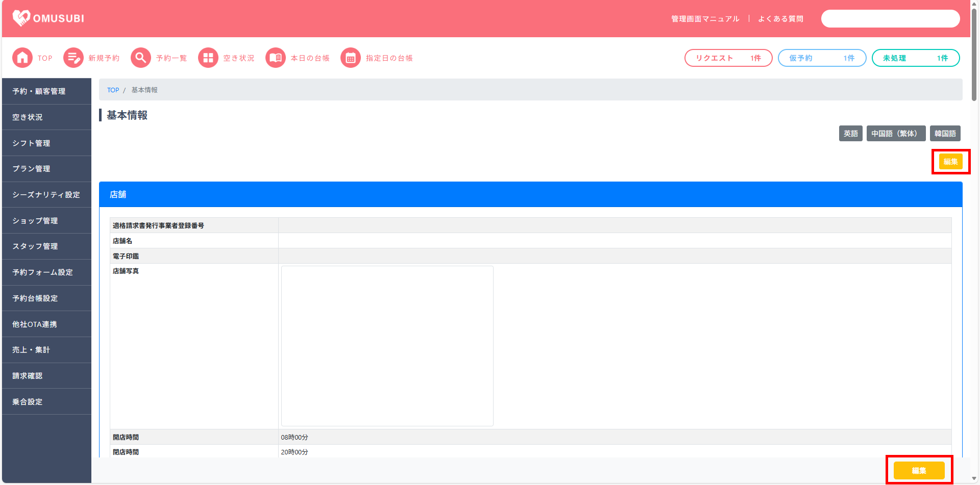Click the 仮予約 1件 status badge
The image size is (980, 485).
(822, 58)
